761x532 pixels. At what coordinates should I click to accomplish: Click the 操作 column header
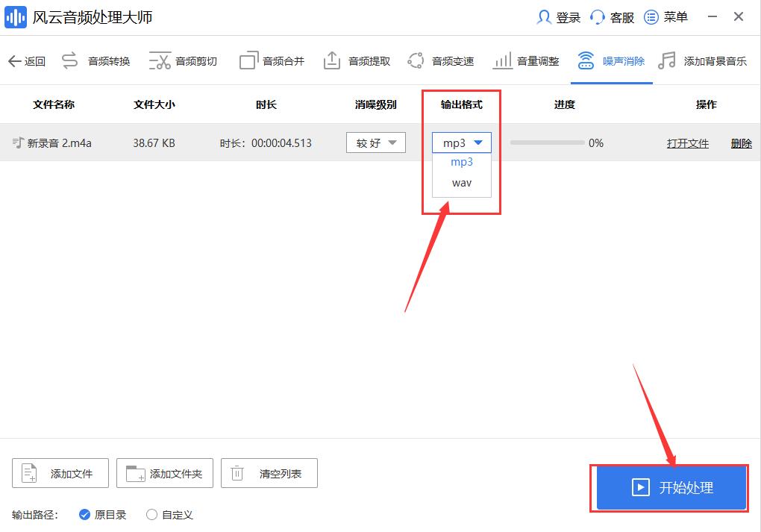point(706,104)
